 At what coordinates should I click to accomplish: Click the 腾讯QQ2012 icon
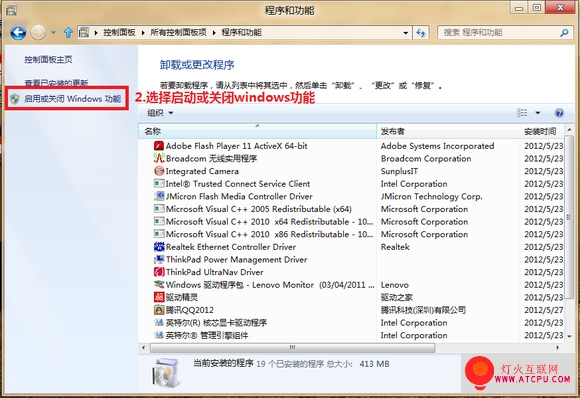coord(159,310)
